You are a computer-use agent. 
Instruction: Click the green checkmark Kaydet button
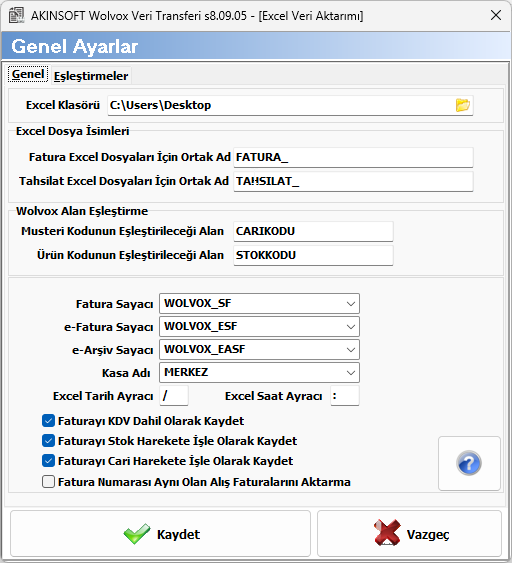[160, 534]
